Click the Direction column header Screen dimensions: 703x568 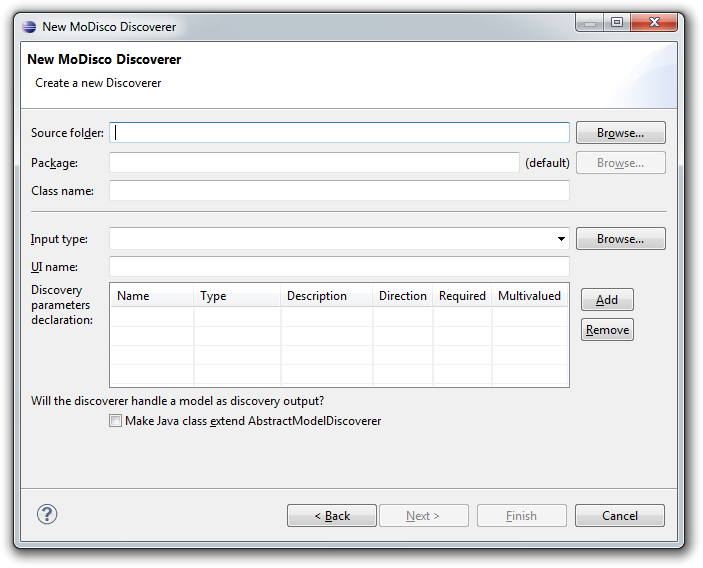pos(403,296)
